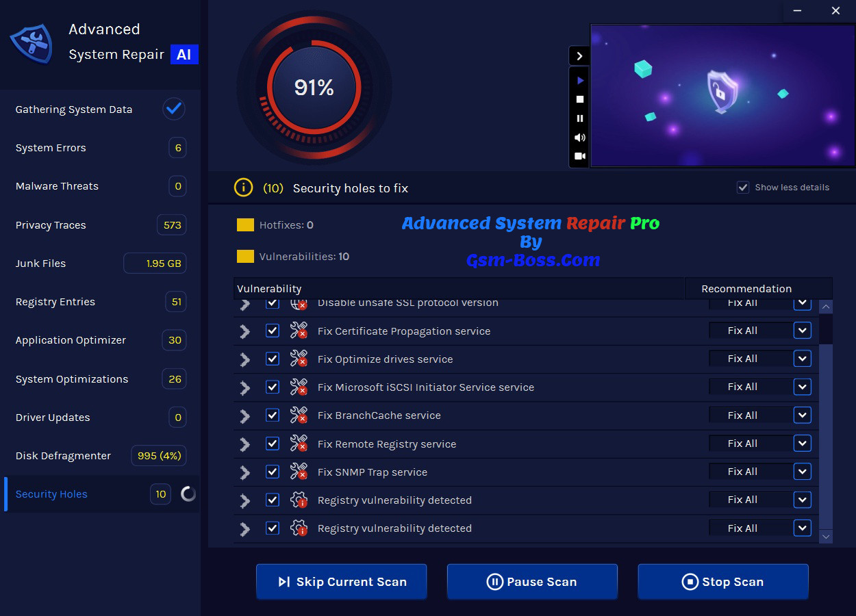The image size is (856, 616).
Task: Click Pause Scan button
Action: click(x=532, y=582)
